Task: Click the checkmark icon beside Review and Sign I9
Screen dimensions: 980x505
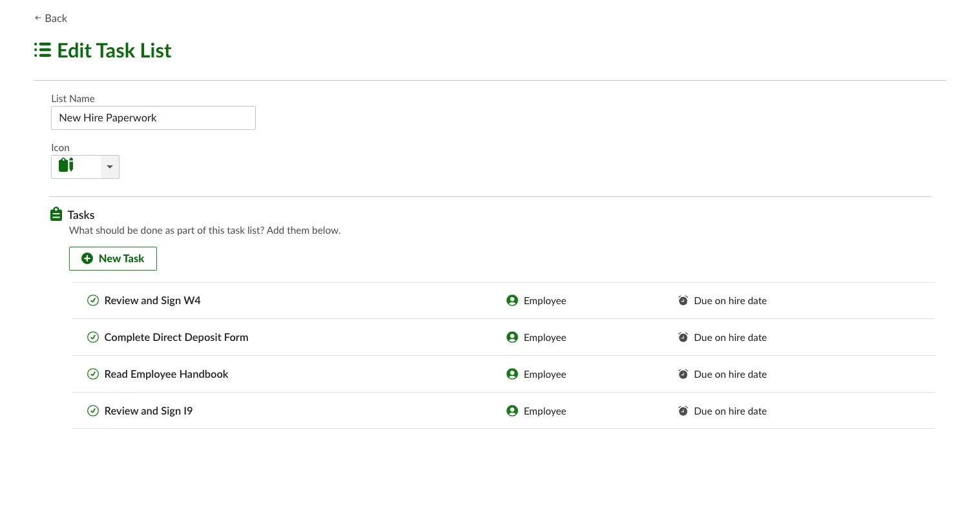Action: [93, 411]
